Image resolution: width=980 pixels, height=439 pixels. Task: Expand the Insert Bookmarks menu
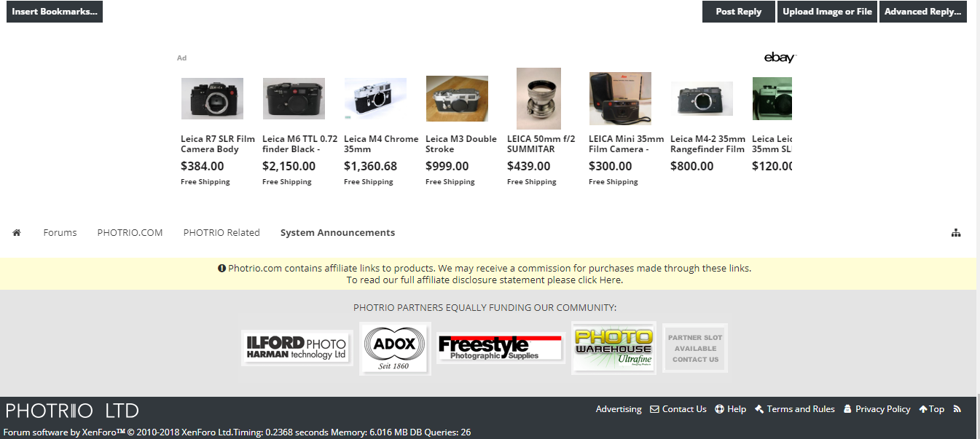(x=55, y=12)
